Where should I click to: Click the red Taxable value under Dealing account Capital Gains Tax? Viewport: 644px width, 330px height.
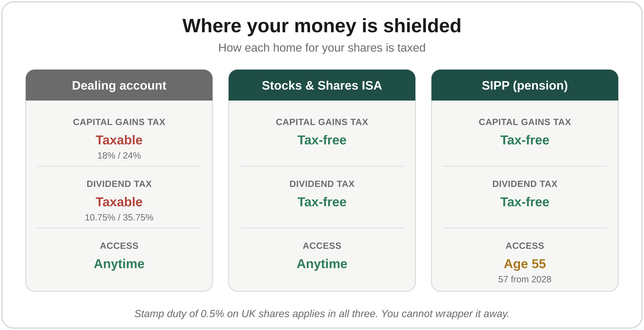(x=119, y=140)
